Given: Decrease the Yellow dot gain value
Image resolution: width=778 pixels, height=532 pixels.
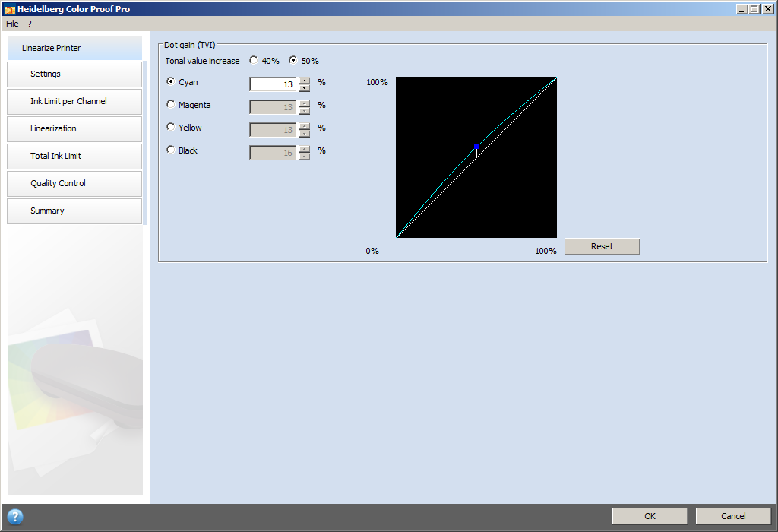Looking at the screenshot, I should tap(305, 134).
